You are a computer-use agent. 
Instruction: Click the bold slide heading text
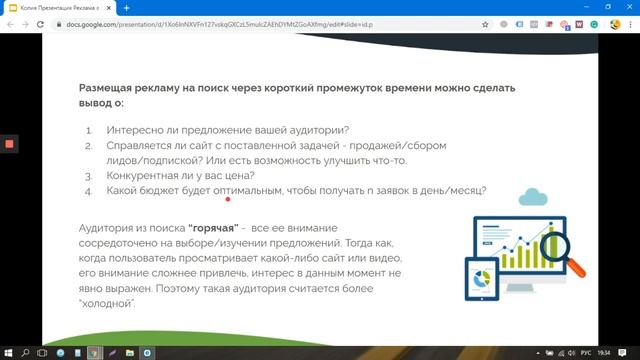tap(297, 95)
